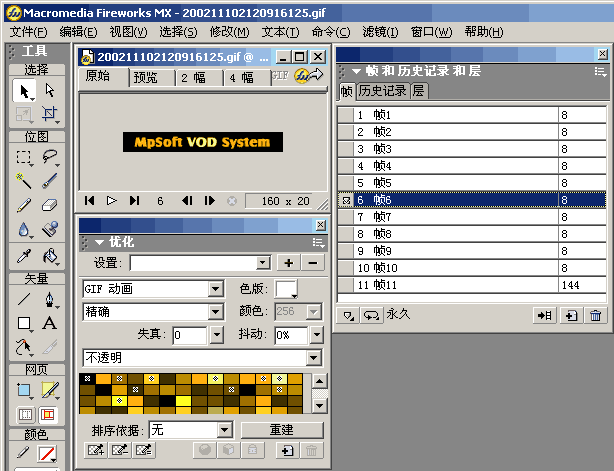Select the Pencil tool
Screen dimensions: 614x471
(24, 205)
